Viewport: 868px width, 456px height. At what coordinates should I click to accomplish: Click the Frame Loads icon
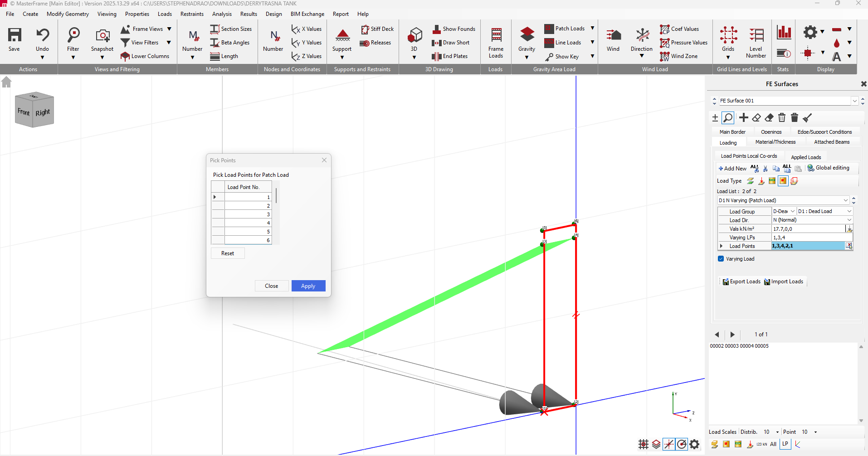496,35
